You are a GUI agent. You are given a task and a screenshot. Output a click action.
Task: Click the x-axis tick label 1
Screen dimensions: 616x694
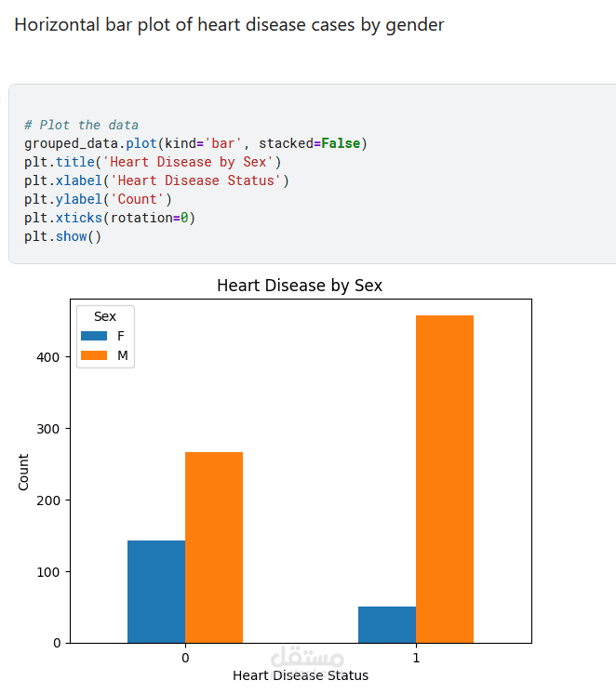(416, 658)
